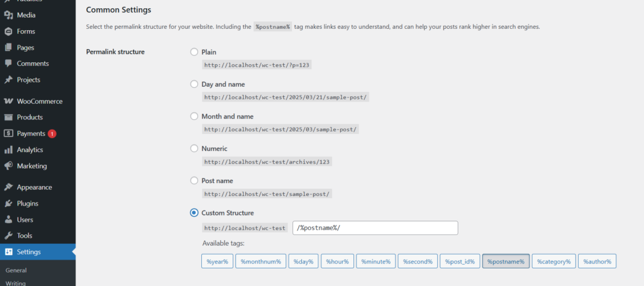Viewport: 644px width, 286px height.
Task: Open the Users menu
Action: 25,220
